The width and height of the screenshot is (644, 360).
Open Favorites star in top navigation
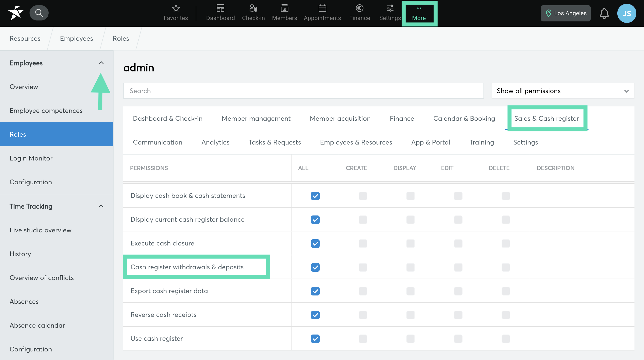(176, 13)
